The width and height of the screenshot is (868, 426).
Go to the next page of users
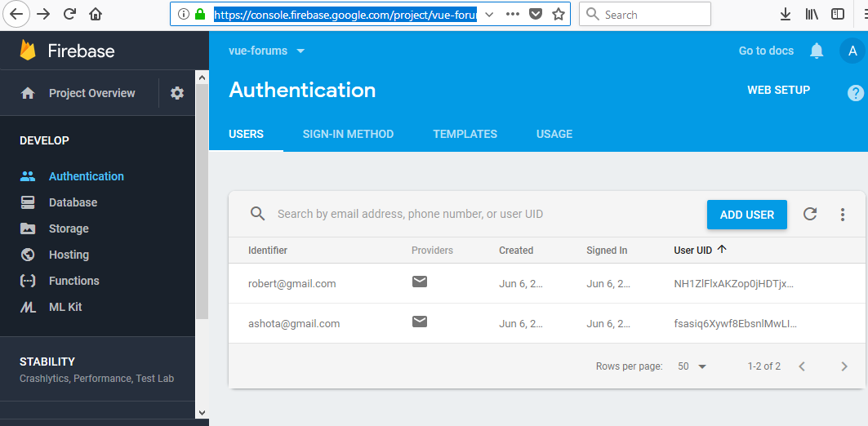[844, 366]
